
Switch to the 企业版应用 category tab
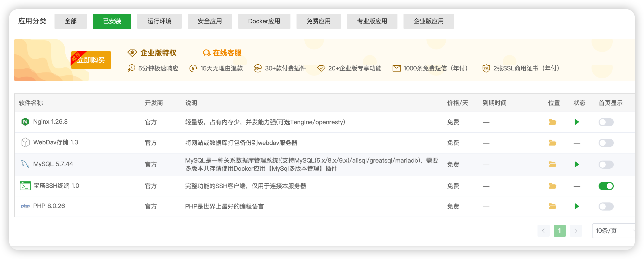tap(429, 21)
